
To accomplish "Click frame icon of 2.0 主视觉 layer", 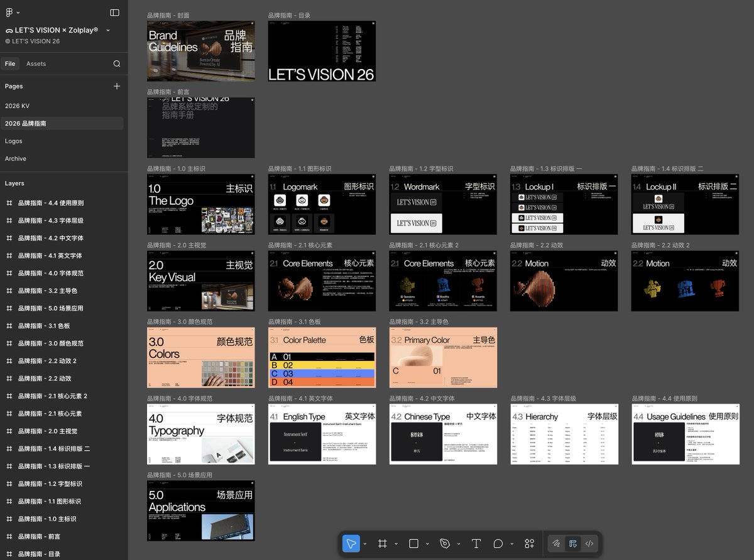I will 9,431.
